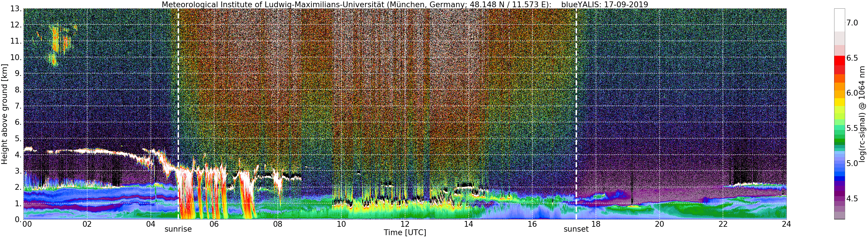Click the colorbar tick label '4.5'

tap(852, 199)
